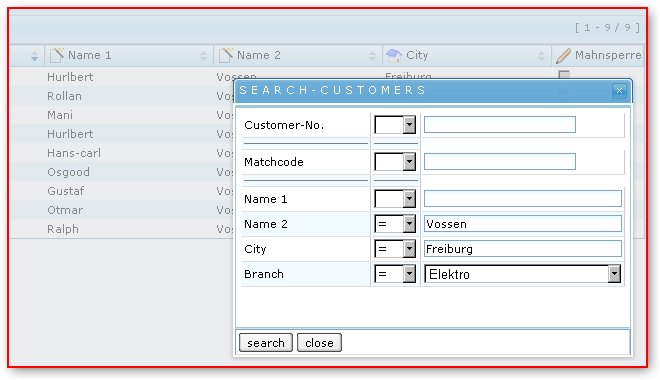Click the Name 1 column edit icon
The width and height of the screenshot is (660, 380).
(x=57, y=55)
